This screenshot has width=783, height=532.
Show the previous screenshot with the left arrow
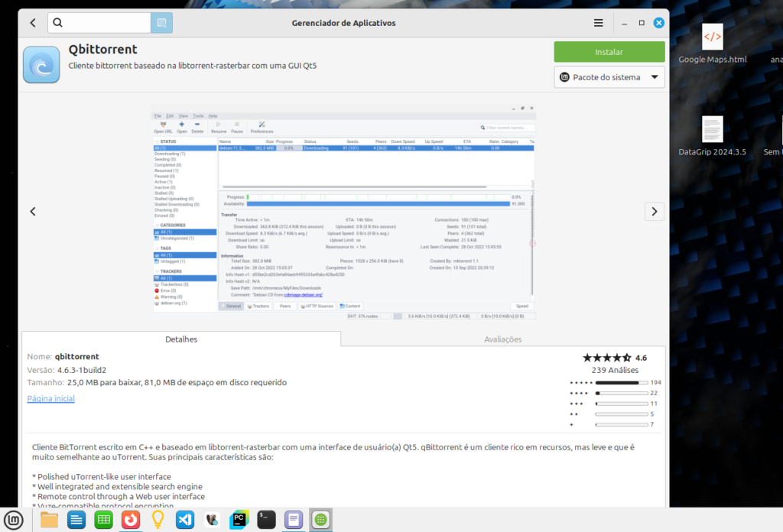33,212
